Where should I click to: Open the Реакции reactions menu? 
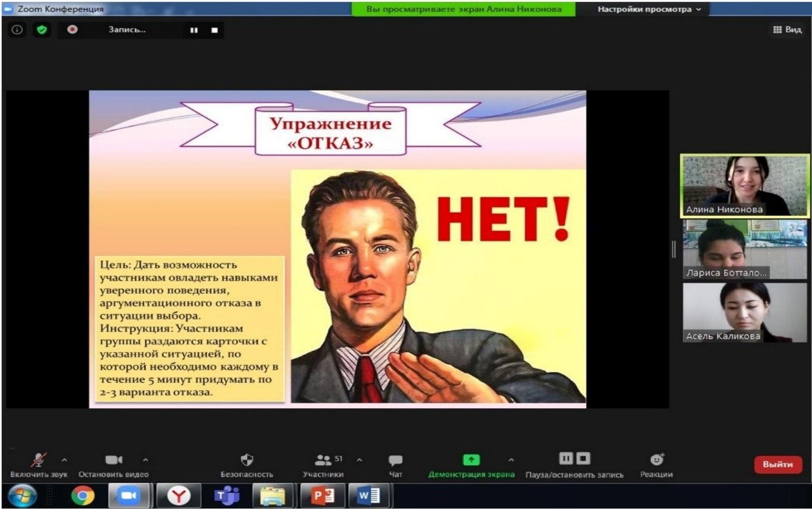(657, 465)
